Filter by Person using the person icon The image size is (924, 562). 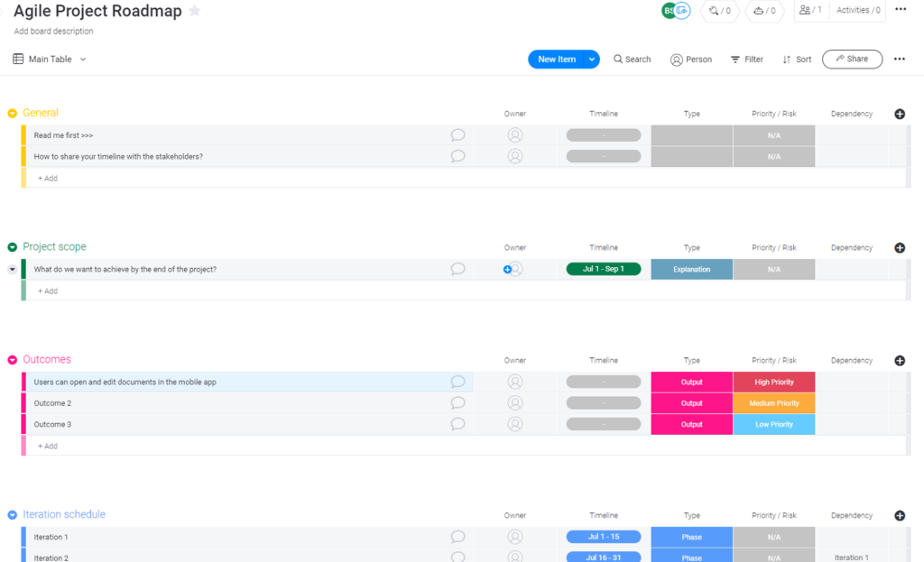[x=691, y=59]
